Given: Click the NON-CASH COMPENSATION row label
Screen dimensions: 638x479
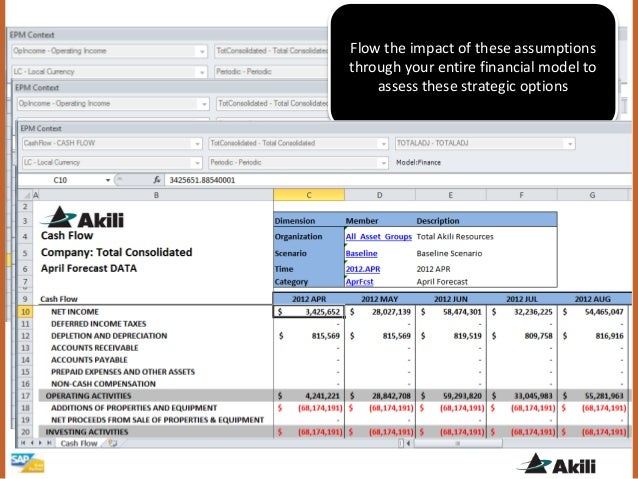Looking at the screenshot, I should [x=103, y=384].
